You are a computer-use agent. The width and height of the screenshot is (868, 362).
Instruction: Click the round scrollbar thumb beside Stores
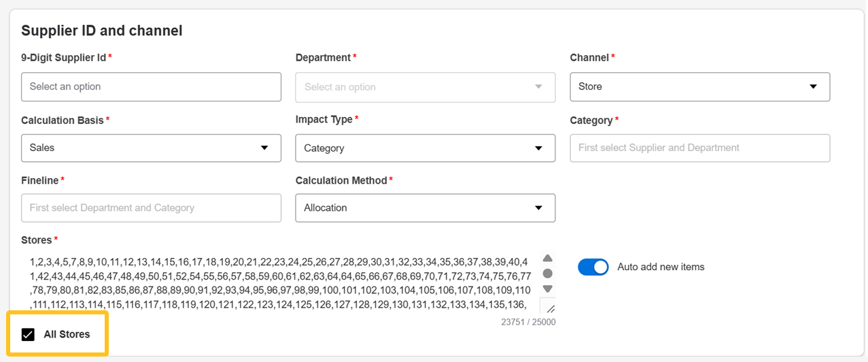(547, 274)
